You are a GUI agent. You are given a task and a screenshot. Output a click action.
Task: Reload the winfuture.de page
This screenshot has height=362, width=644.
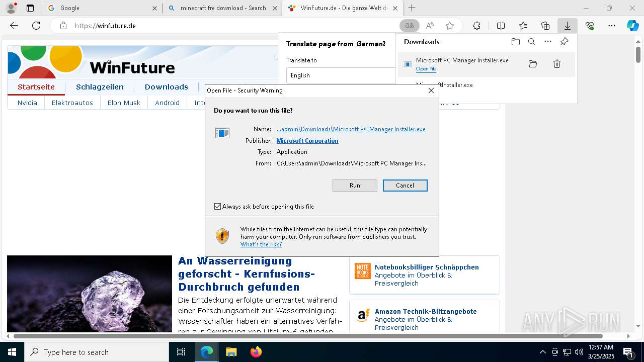(36, 26)
